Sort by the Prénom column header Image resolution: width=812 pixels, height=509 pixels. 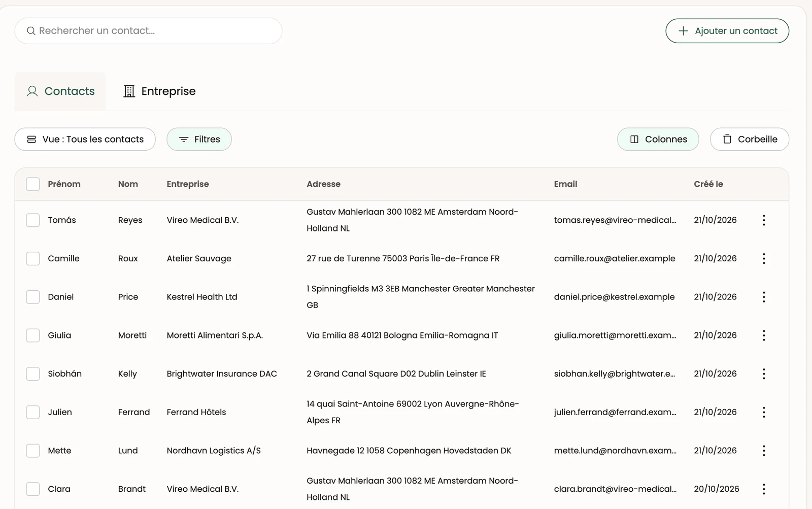pyautogui.click(x=64, y=184)
